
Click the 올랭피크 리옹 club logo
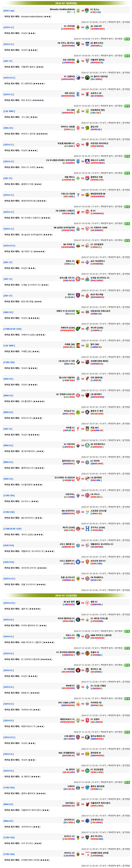click(x=87, y=178)
